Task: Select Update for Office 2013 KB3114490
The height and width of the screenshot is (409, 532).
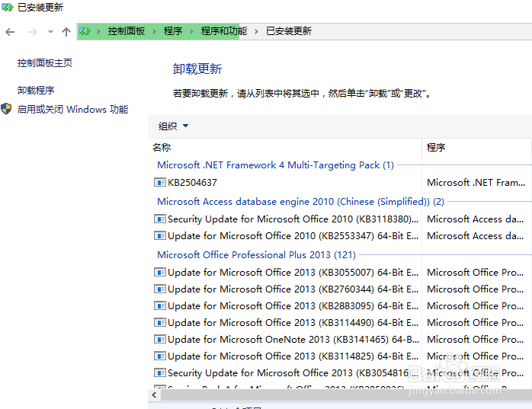Action: [293, 322]
